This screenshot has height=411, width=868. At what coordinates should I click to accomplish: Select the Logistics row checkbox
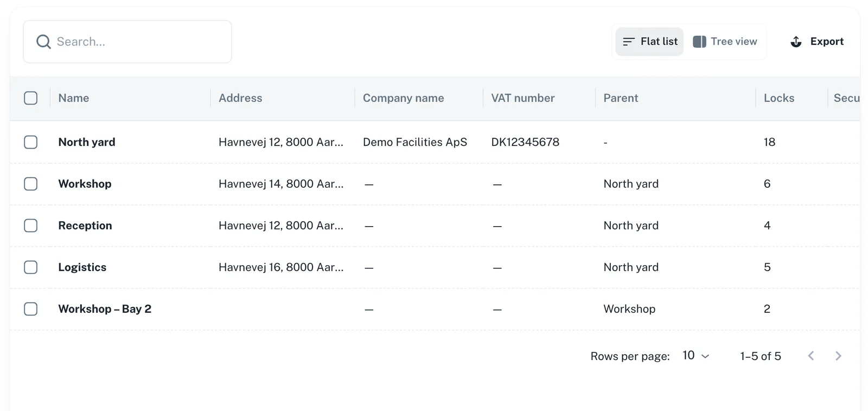(x=31, y=267)
